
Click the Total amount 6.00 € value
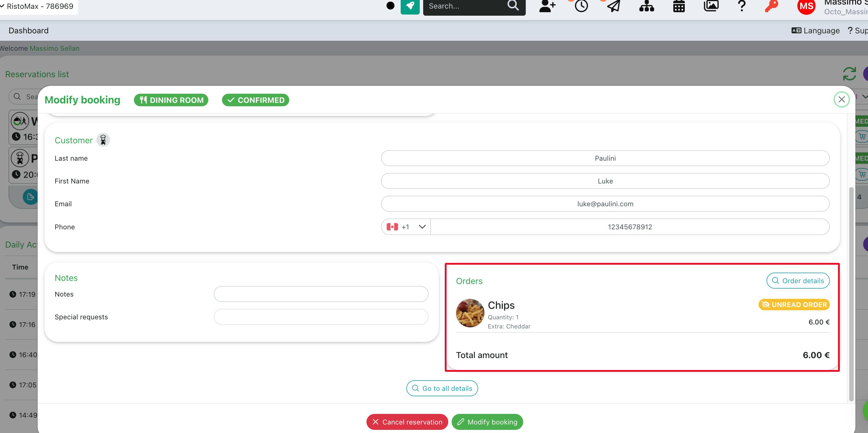tap(816, 355)
